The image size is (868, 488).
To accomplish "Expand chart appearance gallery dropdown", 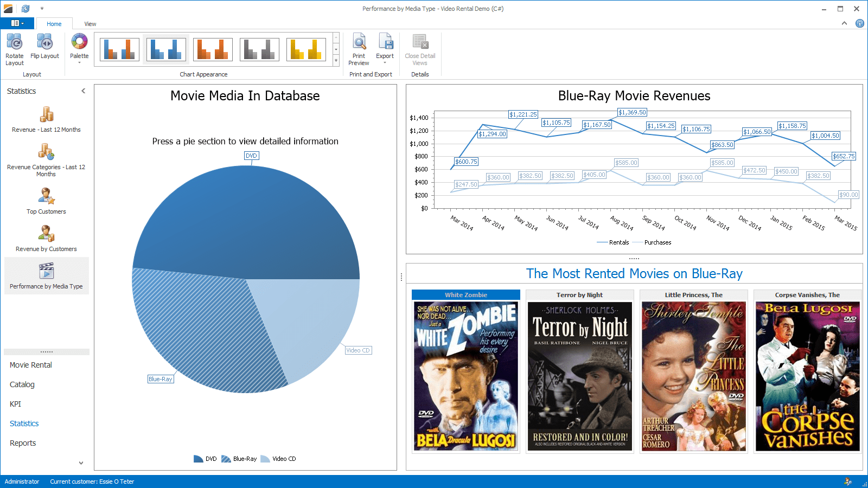I will tap(336, 61).
